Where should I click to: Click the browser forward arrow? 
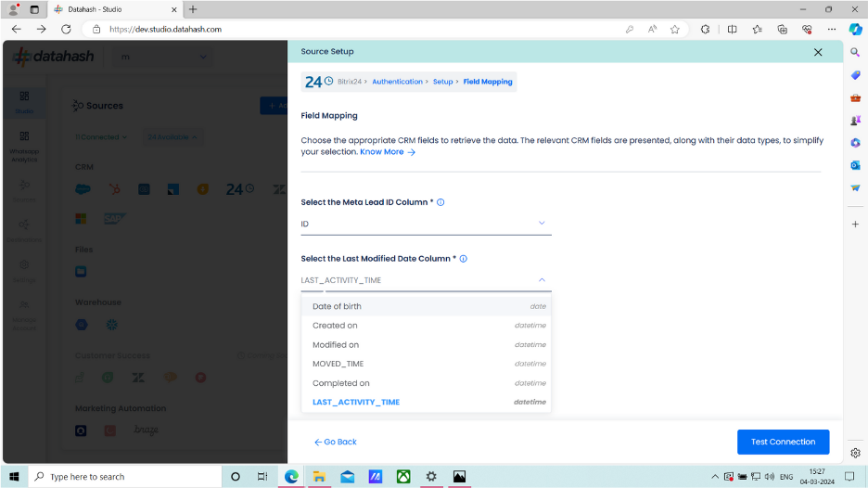[x=41, y=30]
